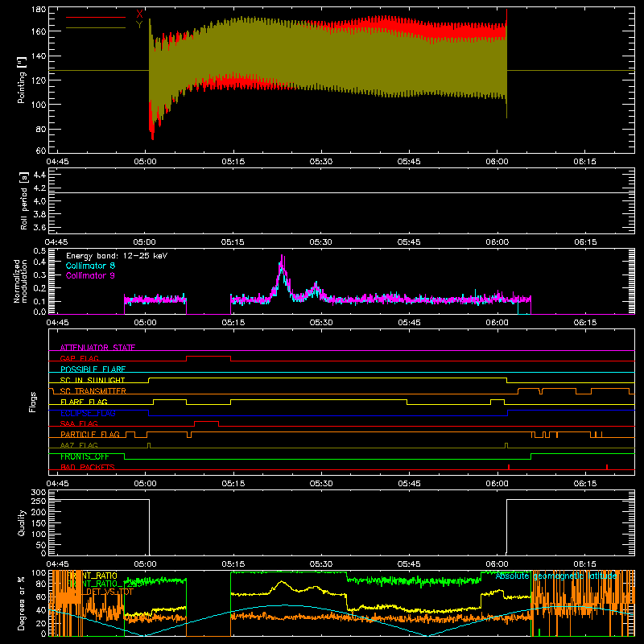The image size is (644, 644).
Task: Click 05:45 below the Quality plot
Action: [409, 564]
